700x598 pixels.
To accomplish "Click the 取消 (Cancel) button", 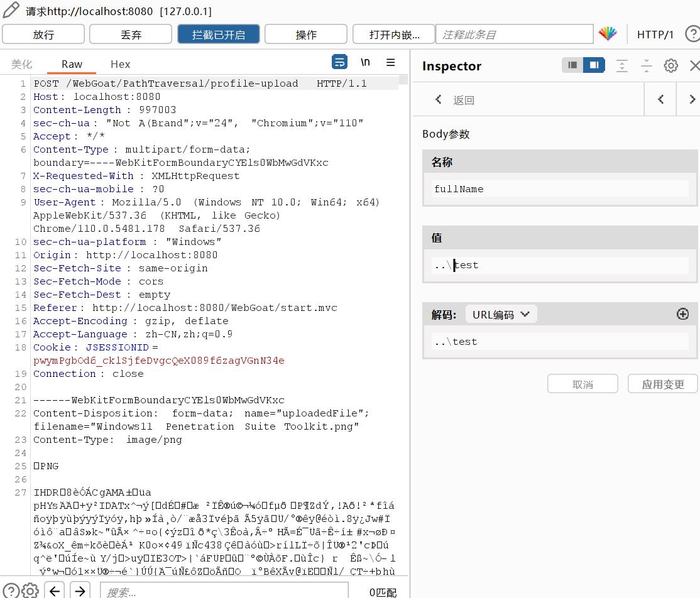I will 582,384.
